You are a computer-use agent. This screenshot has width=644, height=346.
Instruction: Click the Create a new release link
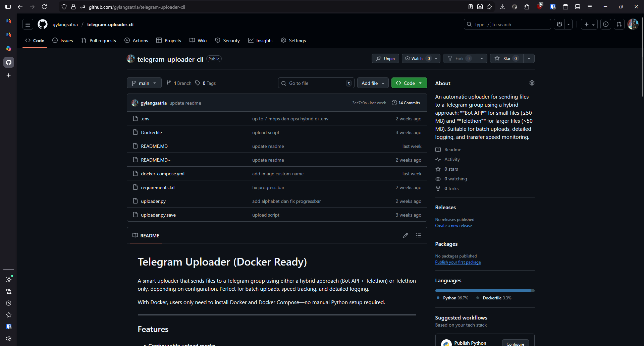point(453,226)
